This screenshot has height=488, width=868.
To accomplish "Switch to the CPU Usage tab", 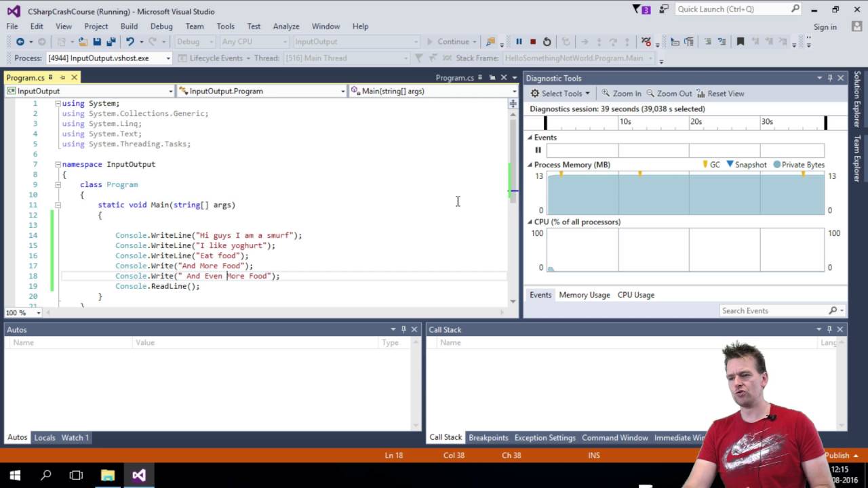I will [x=636, y=295].
